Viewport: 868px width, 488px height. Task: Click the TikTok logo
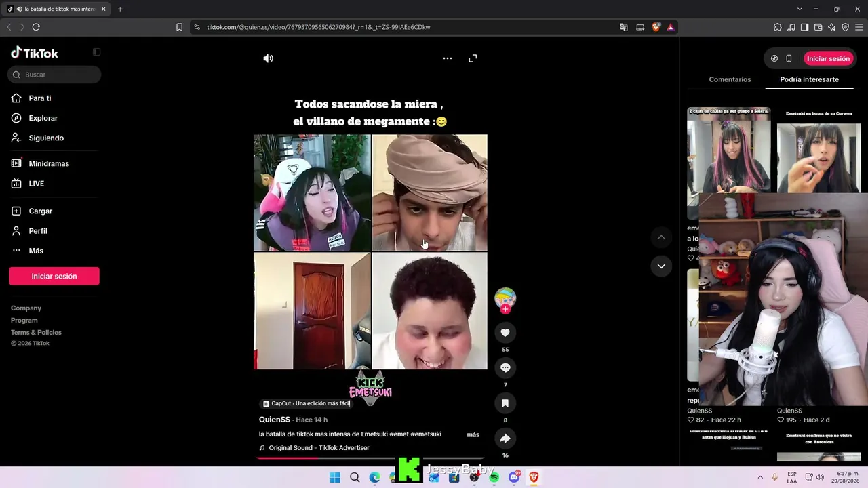pos(35,53)
